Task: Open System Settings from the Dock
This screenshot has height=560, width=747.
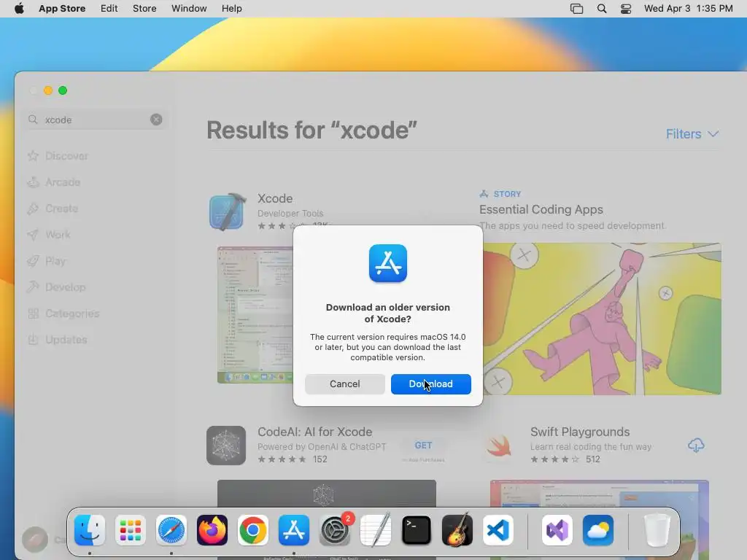Action: [x=335, y=530]
